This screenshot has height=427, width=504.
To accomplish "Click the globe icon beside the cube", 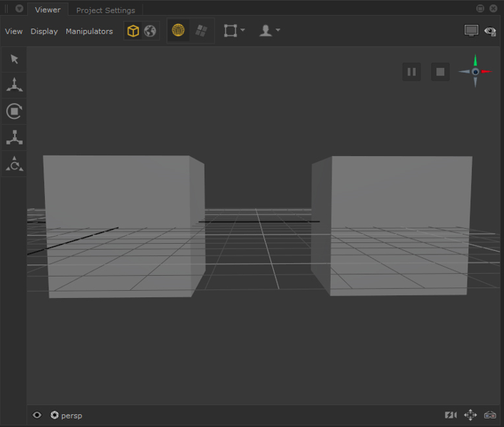I will [150, 31].
